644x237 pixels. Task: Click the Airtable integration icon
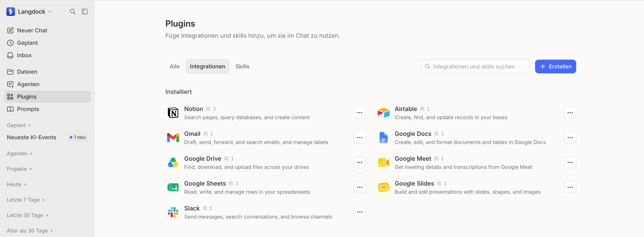tap(384, 113)
